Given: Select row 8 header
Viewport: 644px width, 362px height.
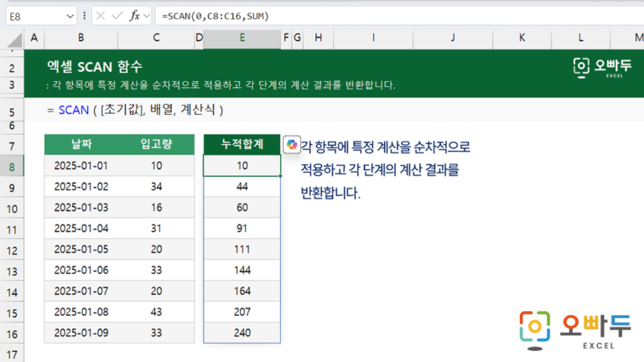Looking at the screenshot, I should [x=12, y=167].
